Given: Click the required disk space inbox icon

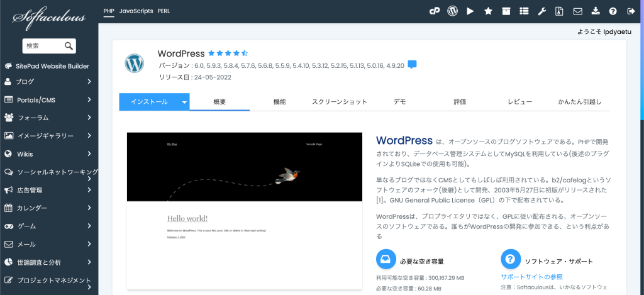Looking at the screenshot, I should point(386,259).
